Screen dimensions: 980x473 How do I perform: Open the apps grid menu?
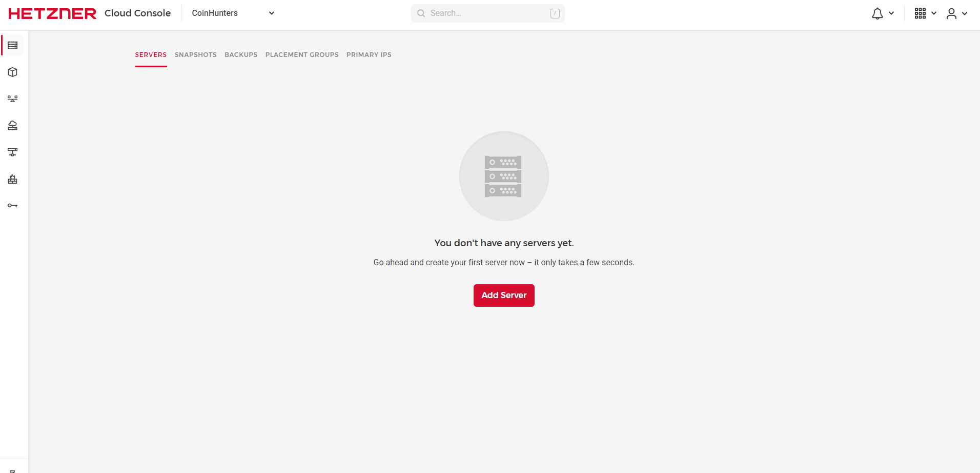coord(920,13)
